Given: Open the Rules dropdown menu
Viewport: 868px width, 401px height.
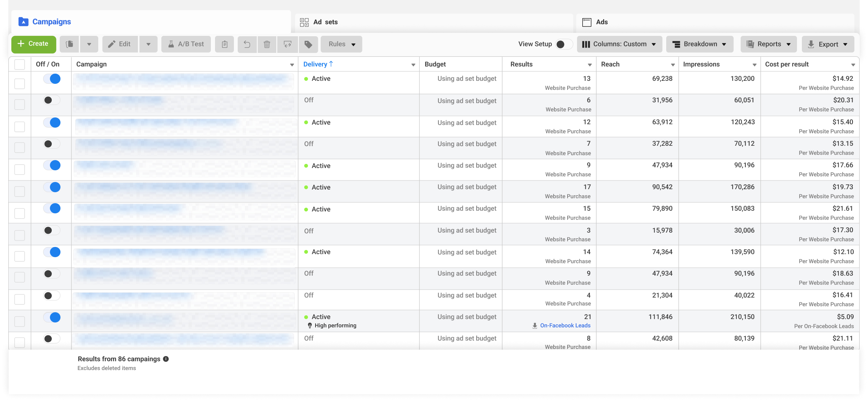Looking at the screenshot, I should click(x=342, y=44).
